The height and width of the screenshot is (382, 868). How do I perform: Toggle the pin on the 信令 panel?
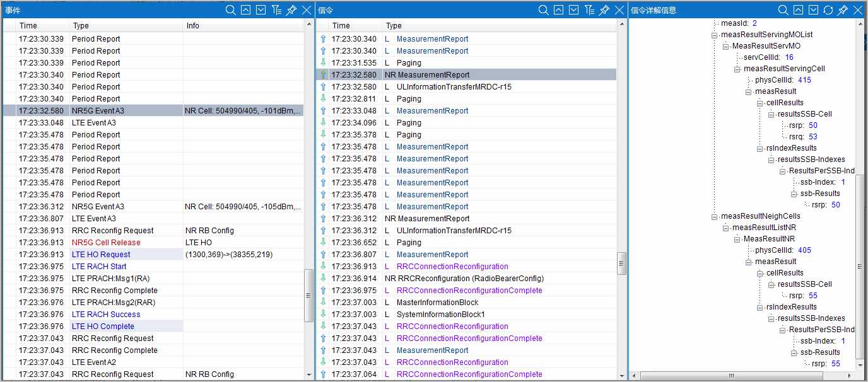[604, 9]
